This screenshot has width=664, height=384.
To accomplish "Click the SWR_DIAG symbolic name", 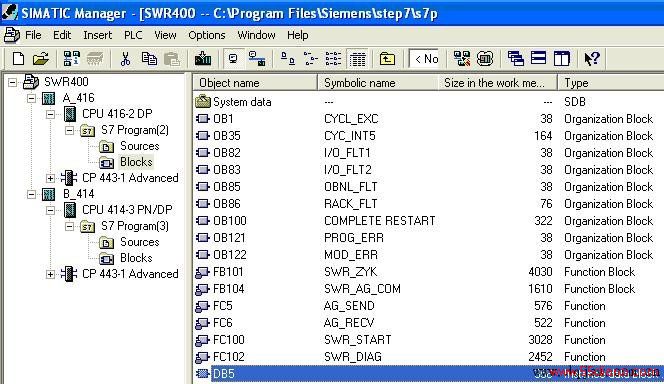I will (353, 357).
